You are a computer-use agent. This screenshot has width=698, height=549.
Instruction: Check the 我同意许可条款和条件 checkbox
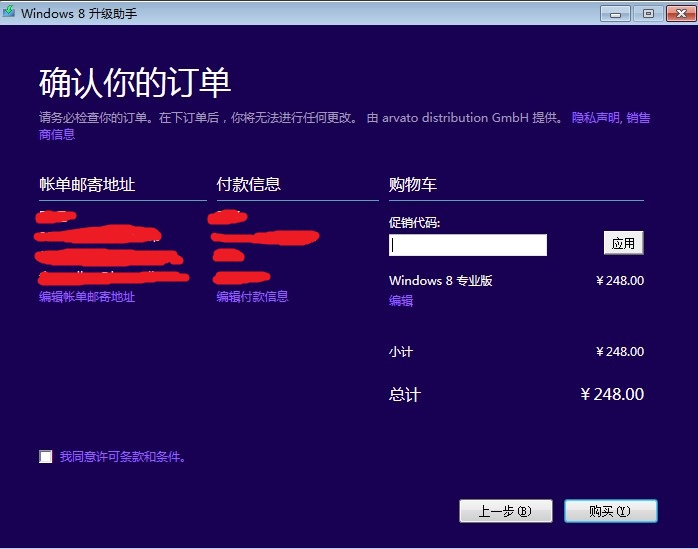pos(45,456)
